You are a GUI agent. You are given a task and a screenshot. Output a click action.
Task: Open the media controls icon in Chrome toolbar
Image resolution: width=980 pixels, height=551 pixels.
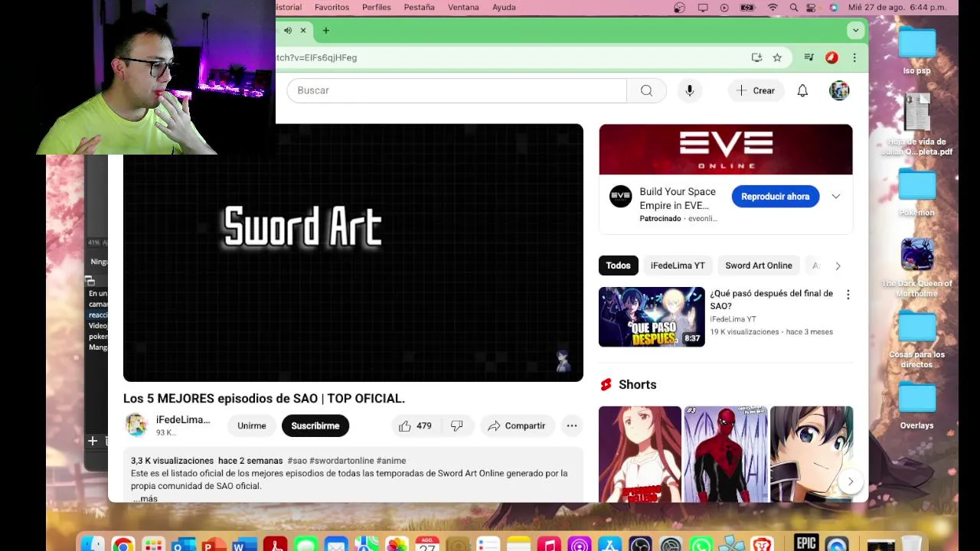(x=808, y=57)
